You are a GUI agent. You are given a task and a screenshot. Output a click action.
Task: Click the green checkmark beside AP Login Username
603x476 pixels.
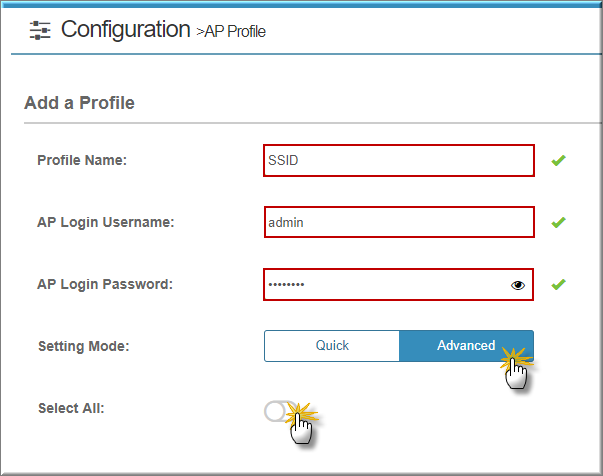[x=558, y=222]
